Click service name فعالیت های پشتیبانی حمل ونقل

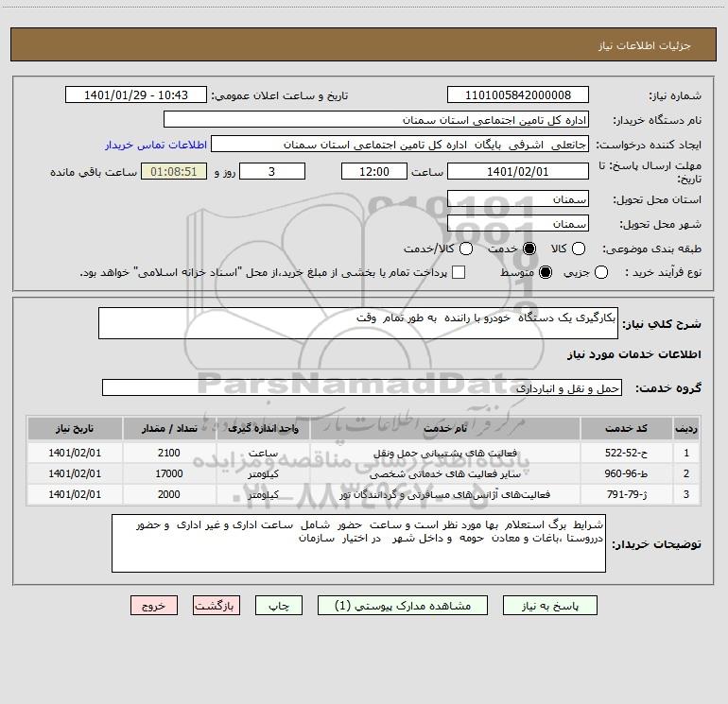[444, 453]
